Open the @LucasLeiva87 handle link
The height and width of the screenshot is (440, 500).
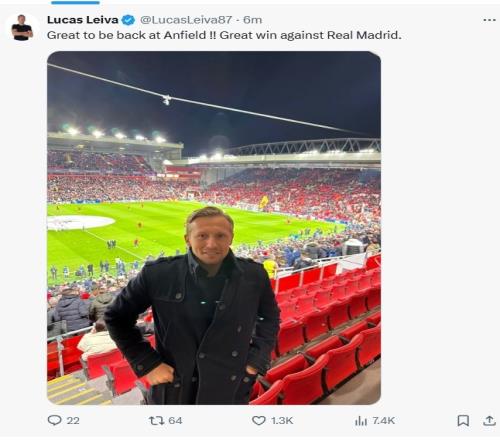(x=186, y=20)
